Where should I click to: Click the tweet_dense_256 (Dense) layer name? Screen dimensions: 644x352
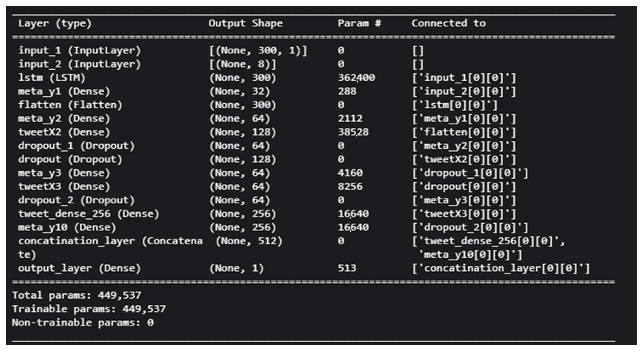point(88,214)
